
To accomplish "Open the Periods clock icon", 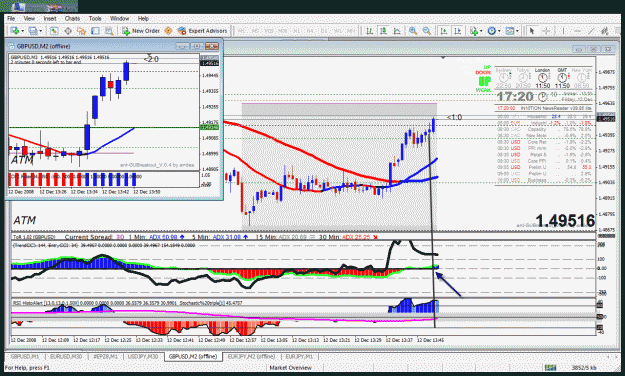I will pyautogui.click(x=492, y=31).
